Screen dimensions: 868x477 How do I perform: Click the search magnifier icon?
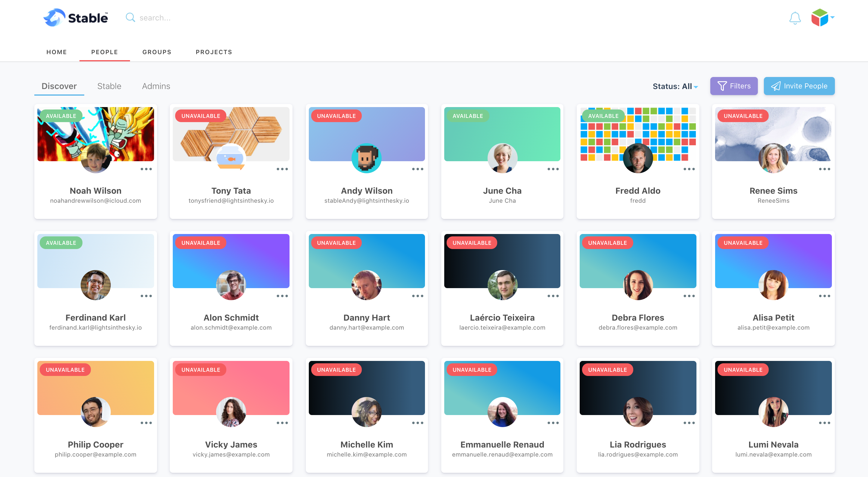[130, 17]
